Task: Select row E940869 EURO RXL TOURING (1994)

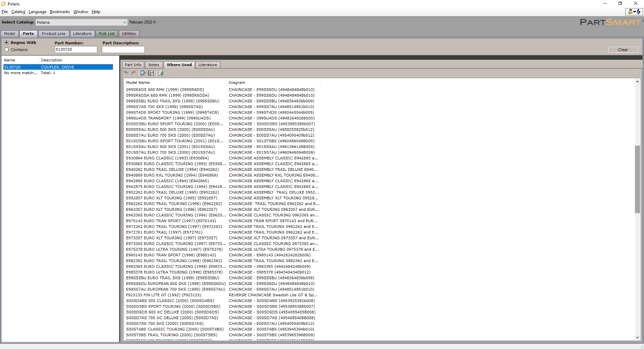Action: point(172,175)
